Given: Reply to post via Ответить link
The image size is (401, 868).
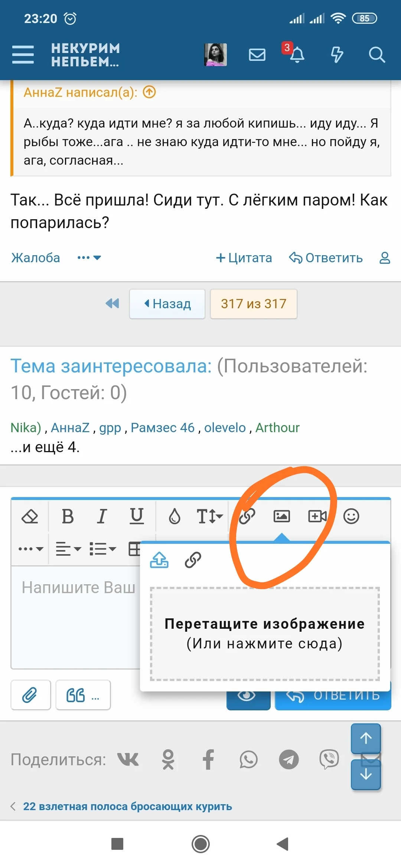Looking at the screenshot, I should (x=326, y=258).
